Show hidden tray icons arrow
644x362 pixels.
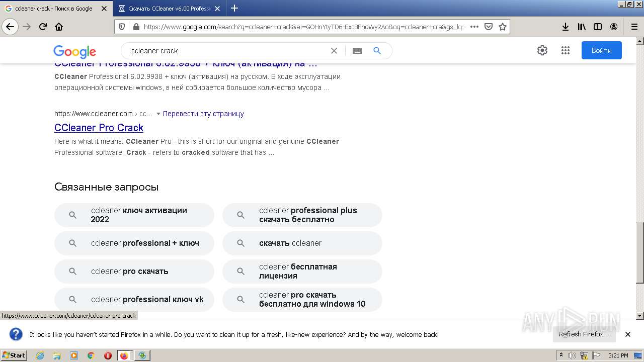(561, 355)
